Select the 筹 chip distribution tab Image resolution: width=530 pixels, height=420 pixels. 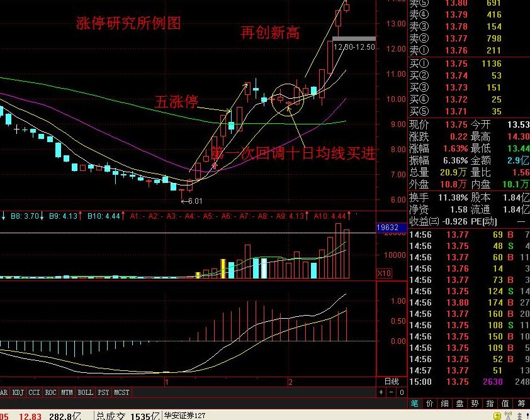click(x=521, y=404)
